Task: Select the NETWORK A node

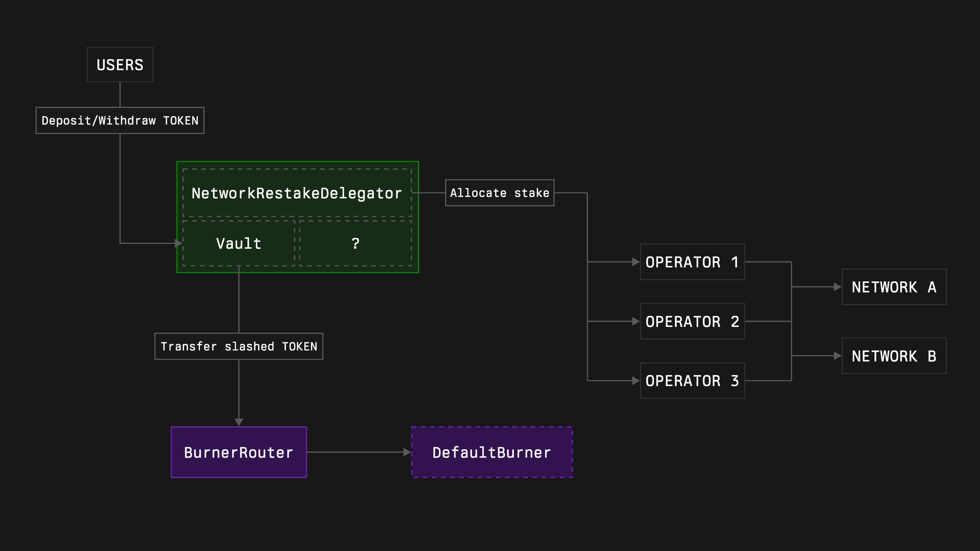Action: click(894, 287)
